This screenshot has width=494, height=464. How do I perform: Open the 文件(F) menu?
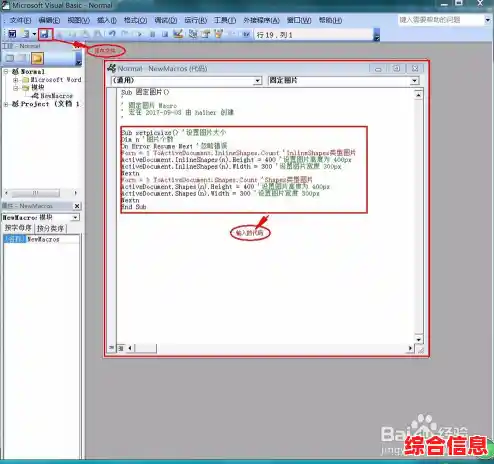coord(20,20)
